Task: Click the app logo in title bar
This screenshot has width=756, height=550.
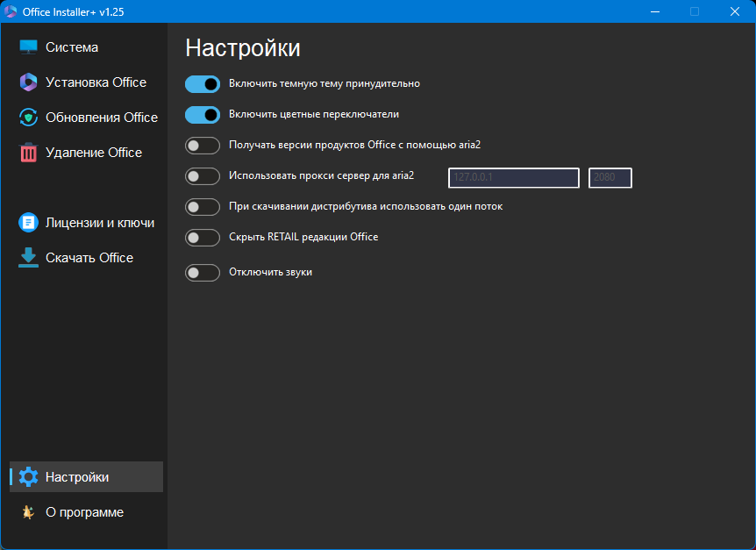Action: point(11,11)
